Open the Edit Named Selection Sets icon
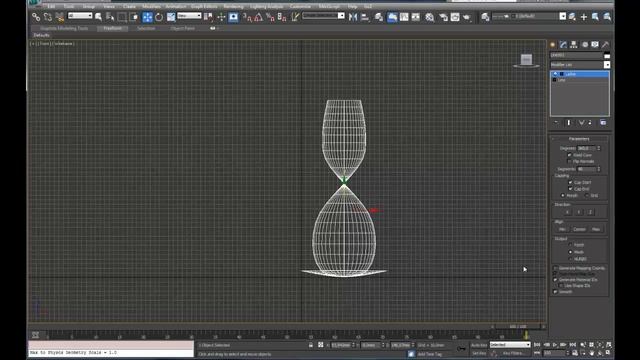640x360 pixels. coord(295,17)
